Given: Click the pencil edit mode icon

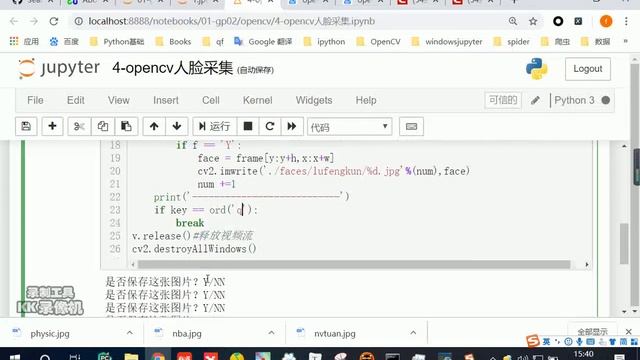Looking at the screenshot, I should pyautogui.click(x=535, y=100).
